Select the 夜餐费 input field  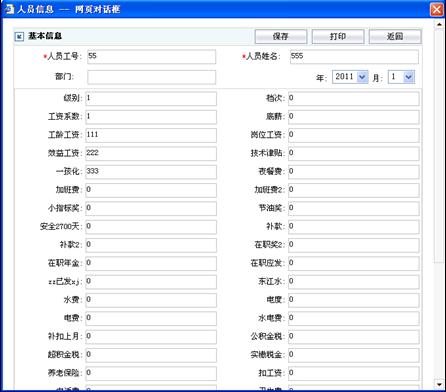354,172
